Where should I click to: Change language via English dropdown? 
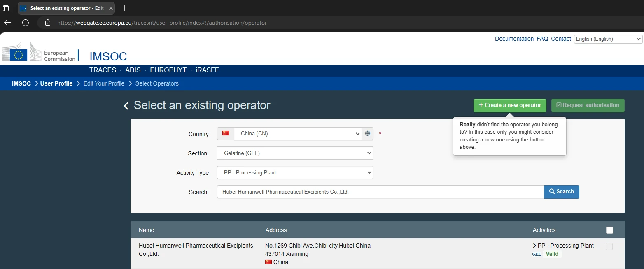point(608,39)
